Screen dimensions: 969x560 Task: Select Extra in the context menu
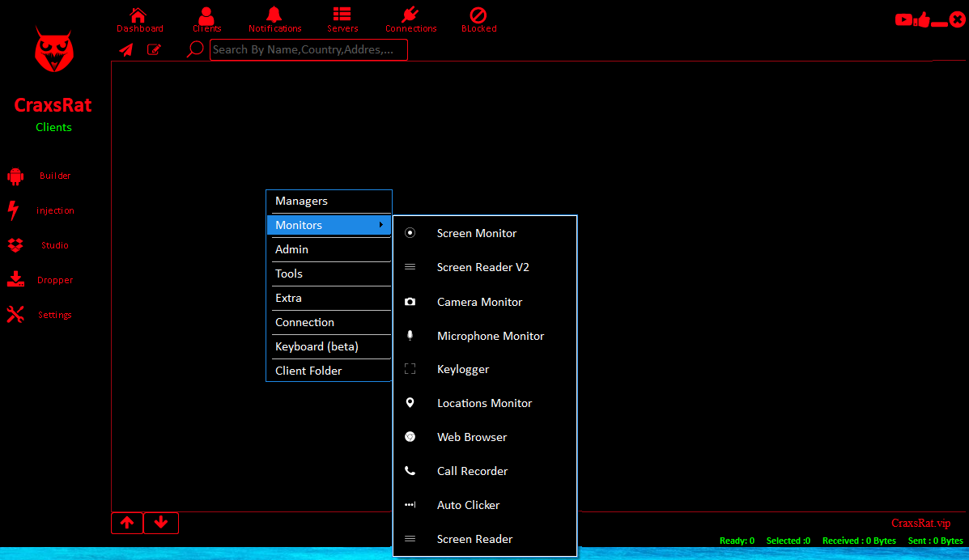(x=329, y=298)
